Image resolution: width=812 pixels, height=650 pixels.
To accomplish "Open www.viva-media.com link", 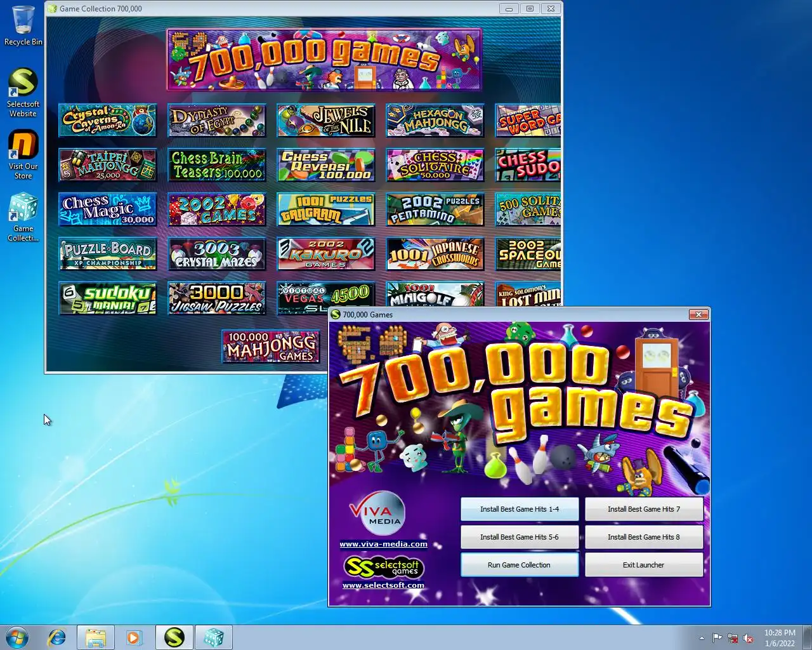I will 383,544.
